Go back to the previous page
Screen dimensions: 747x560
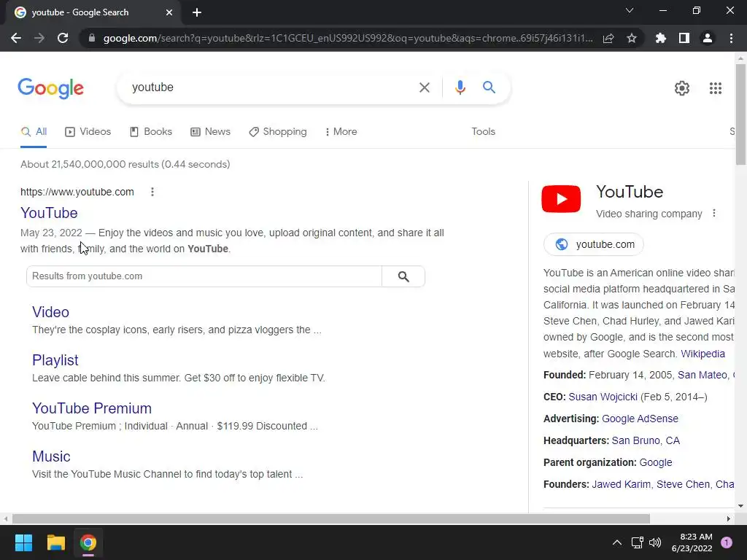[16, 38]
